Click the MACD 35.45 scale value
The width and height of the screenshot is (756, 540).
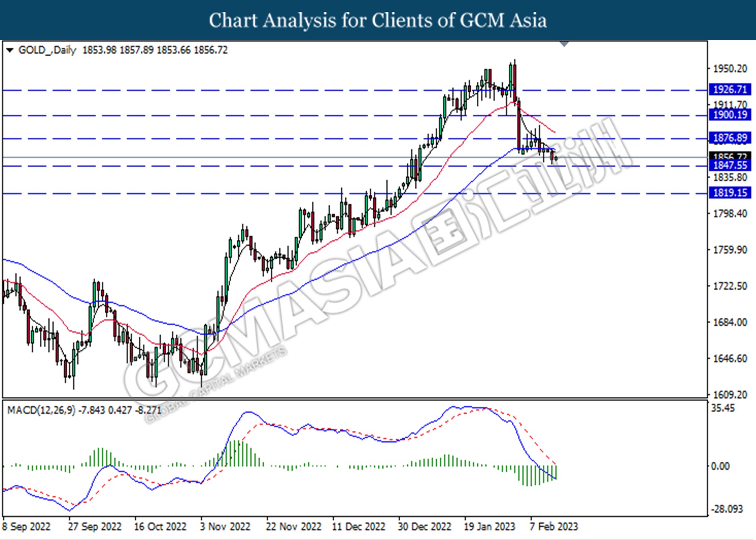coord(723,408)
